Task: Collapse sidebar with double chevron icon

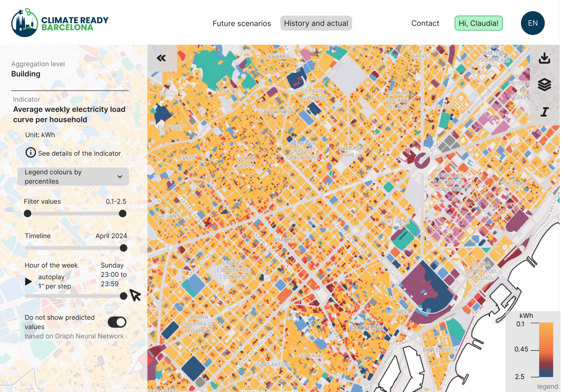Action: pos(161,58)
